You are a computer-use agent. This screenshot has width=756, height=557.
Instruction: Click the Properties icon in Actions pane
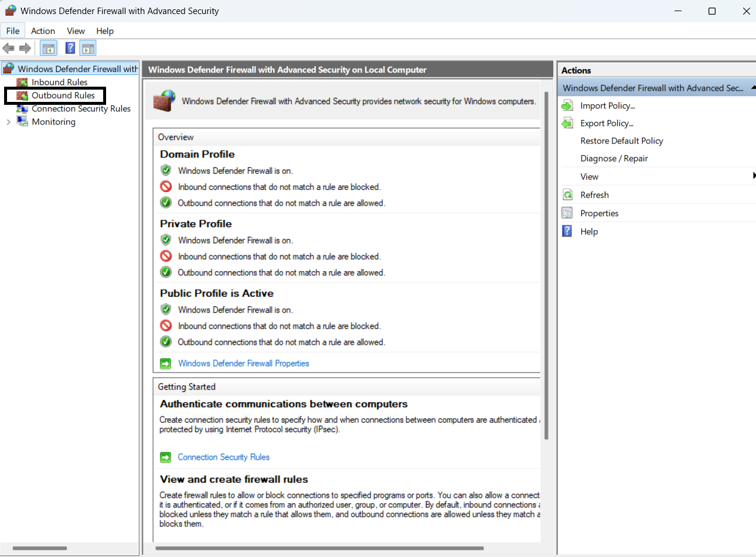567,213
